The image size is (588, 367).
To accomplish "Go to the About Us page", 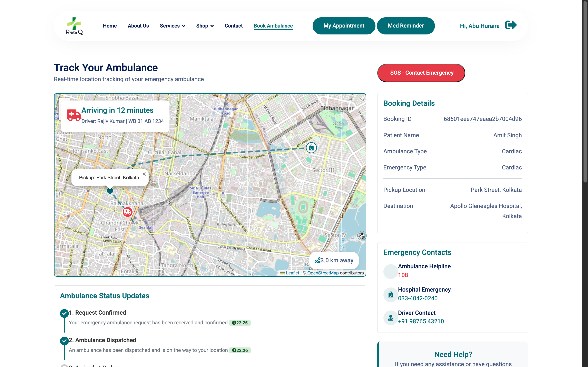I will (138, 26).
